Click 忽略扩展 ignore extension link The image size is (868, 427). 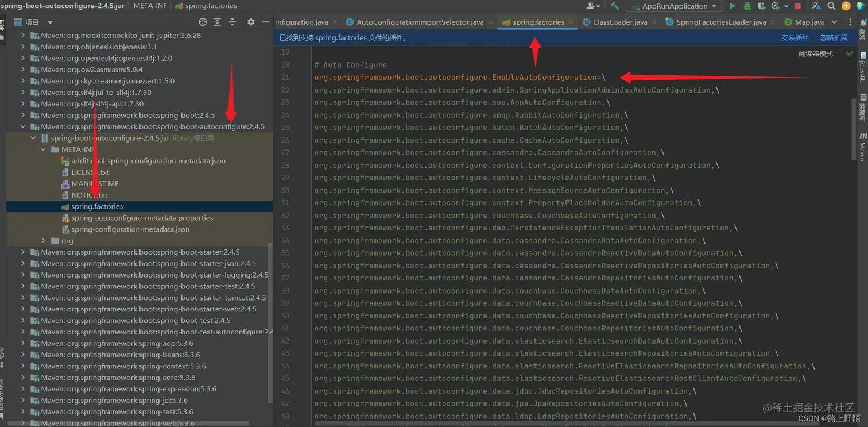[x=834, y=37]
